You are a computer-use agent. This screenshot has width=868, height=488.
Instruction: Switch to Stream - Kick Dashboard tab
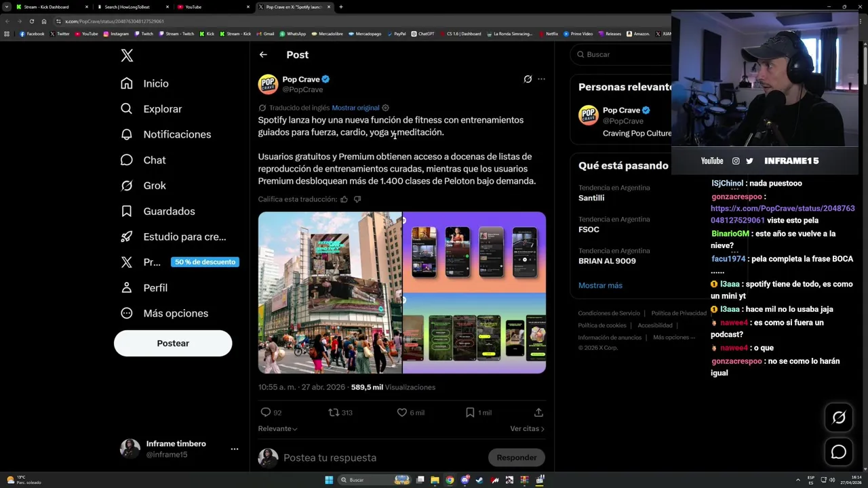click(x=51, y=7)
